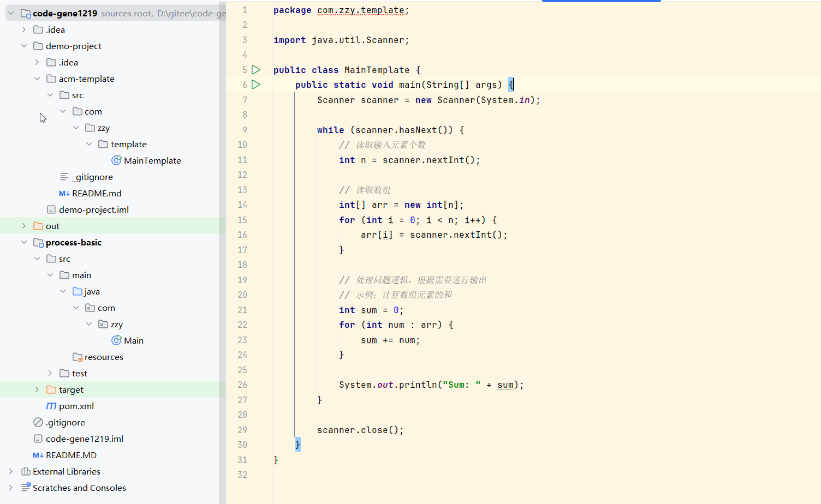The image size is (821, 504).
Task: Select the acm-template folder icon
Action: (51, 79)
